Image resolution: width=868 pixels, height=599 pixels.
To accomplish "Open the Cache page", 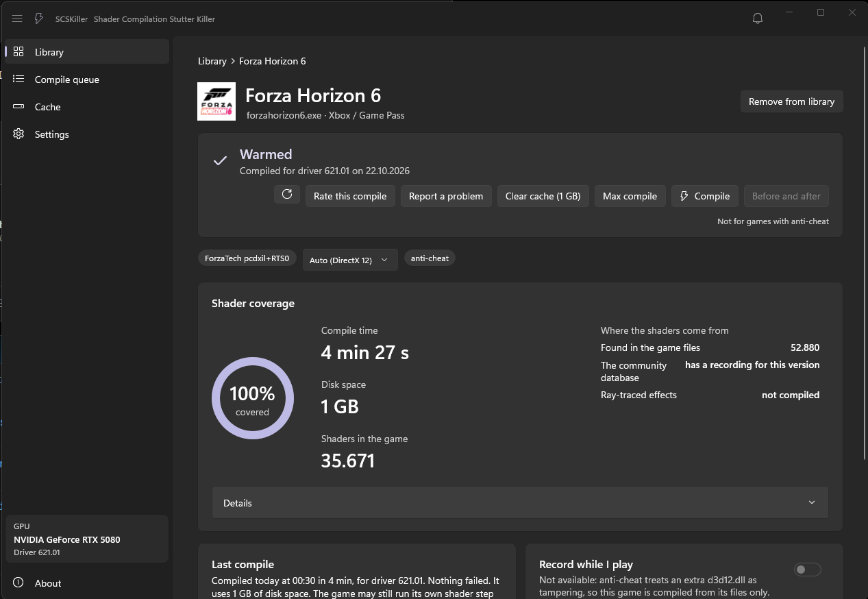I will point(87,107).
